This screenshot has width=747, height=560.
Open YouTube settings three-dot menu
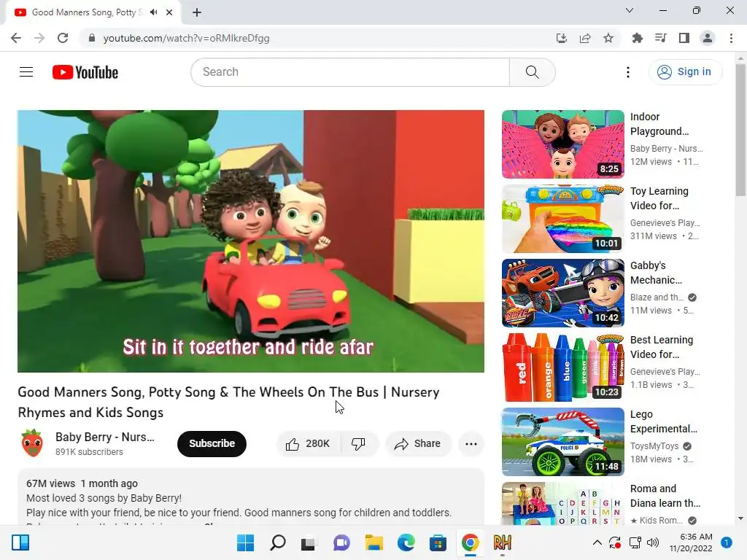(x=628, y=72)
